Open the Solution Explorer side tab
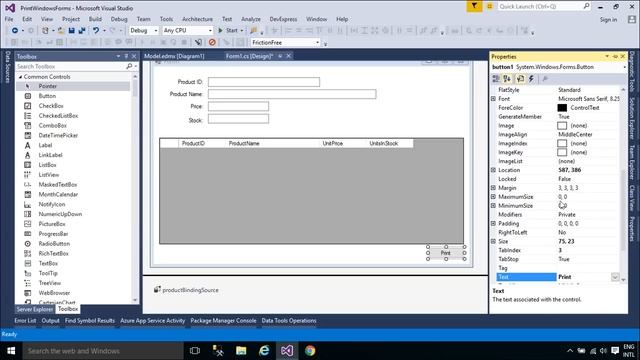The image size is (640, 360). (632, 118)
